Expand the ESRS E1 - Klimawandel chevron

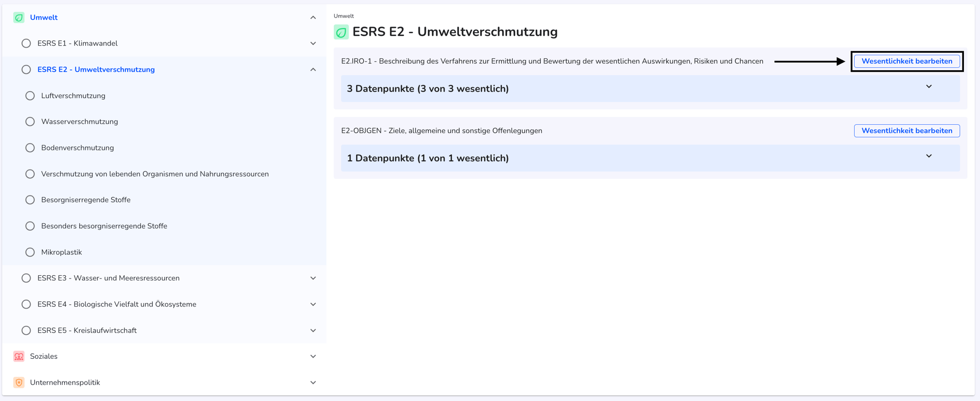[313, 43]
